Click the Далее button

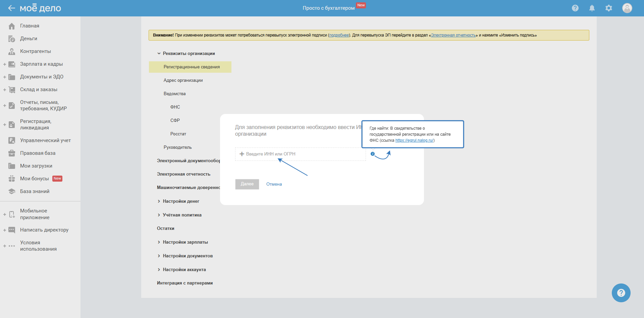tap(247, 184)
